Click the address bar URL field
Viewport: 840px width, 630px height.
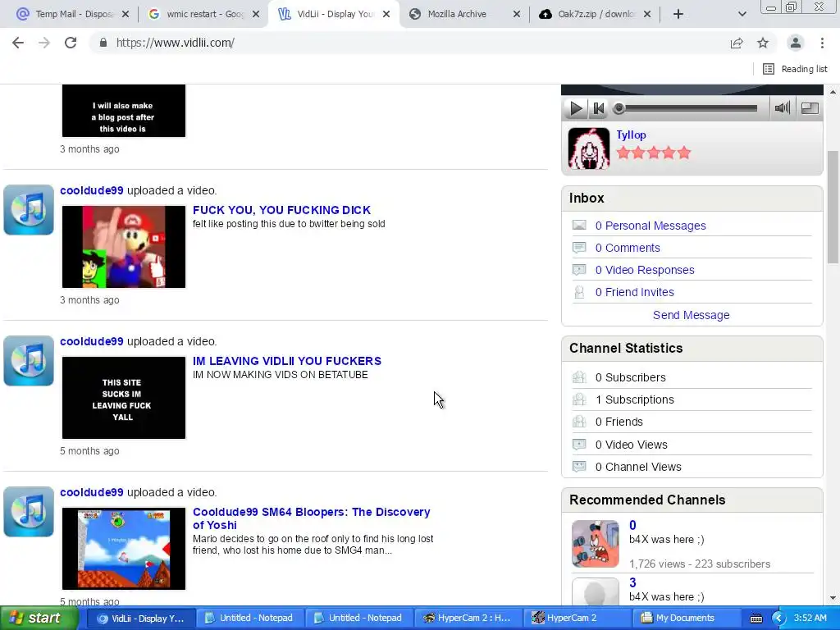[x=413, y=43]
